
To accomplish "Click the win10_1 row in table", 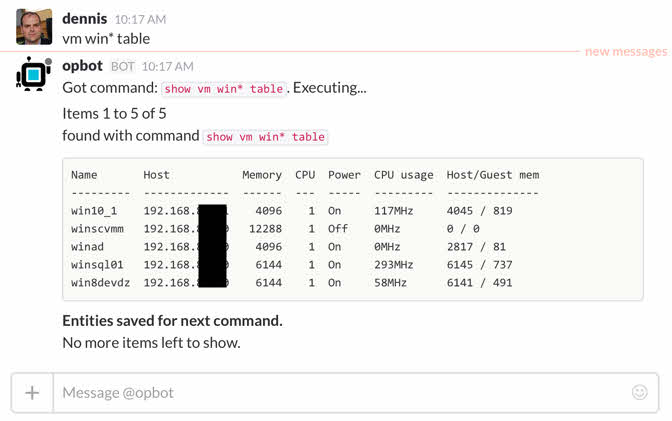I will click(x=291, y=211).
